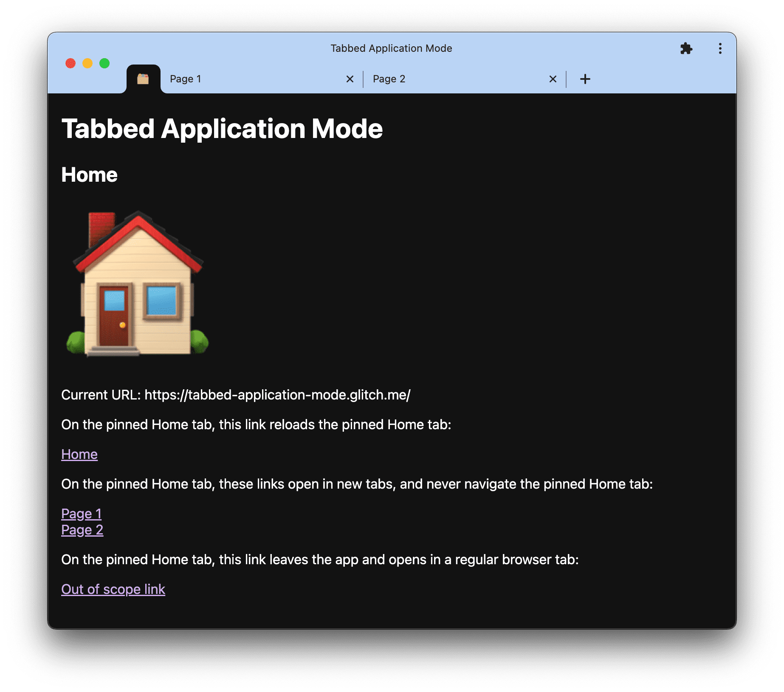
Task: Click the red close traffic light
Action: tap(71, 63)
